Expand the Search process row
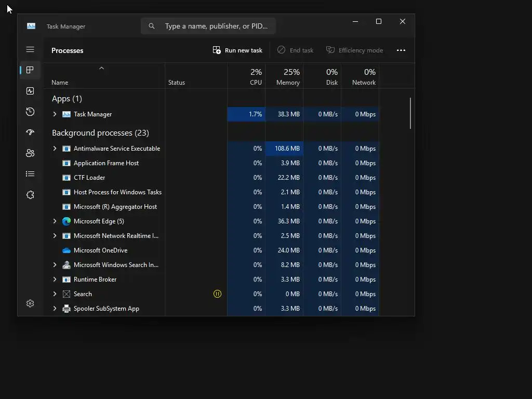The width and height of the screenshot is (532, 399). [x=55, y=294]
